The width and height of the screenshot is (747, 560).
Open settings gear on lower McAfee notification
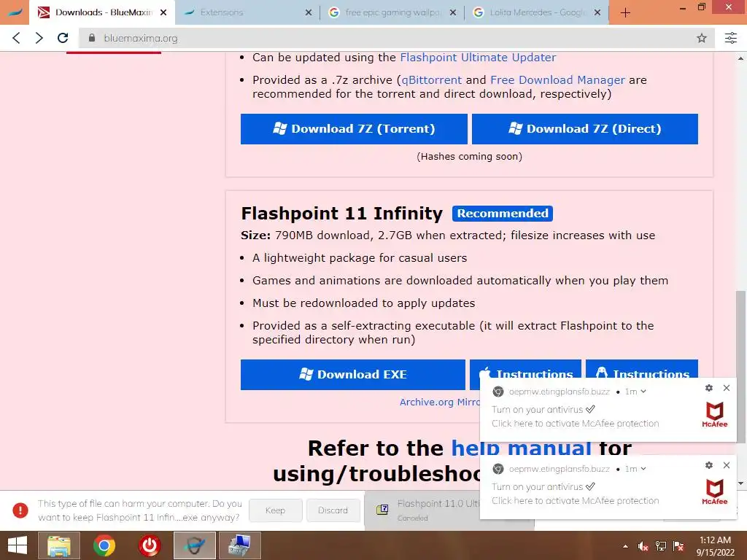tap(709, 465)
